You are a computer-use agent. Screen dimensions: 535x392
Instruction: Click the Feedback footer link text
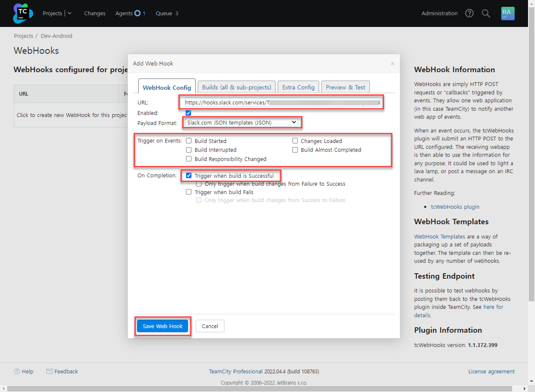coord(66,371)
